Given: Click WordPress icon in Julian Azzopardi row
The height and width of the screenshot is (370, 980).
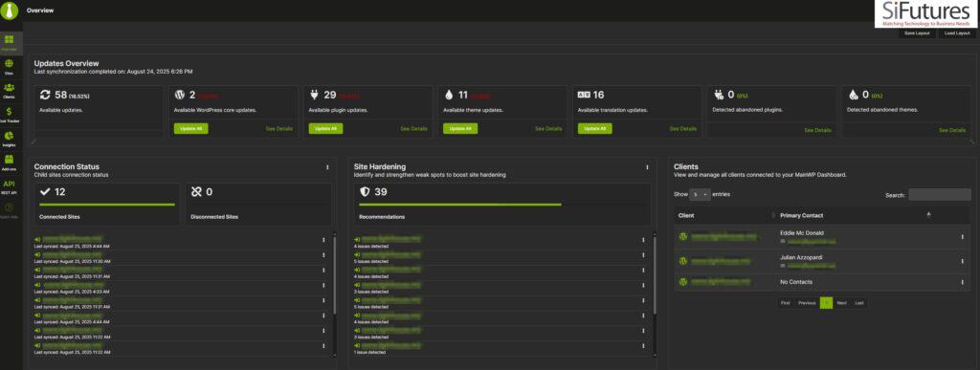Looking at the screenshot, I should pos(683,261).
